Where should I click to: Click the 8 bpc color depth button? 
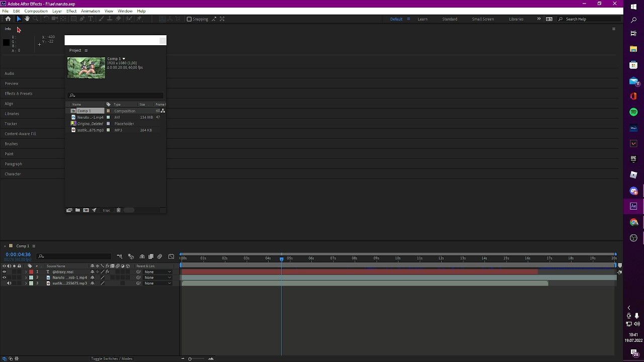point(106,210)
